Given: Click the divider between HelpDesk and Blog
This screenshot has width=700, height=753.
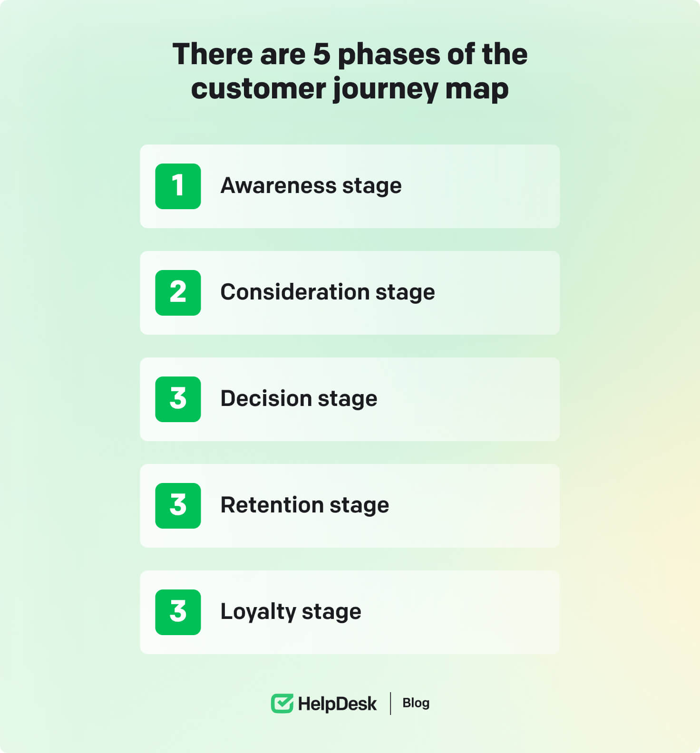Looking at the screenshot, I should pos(390,703).
